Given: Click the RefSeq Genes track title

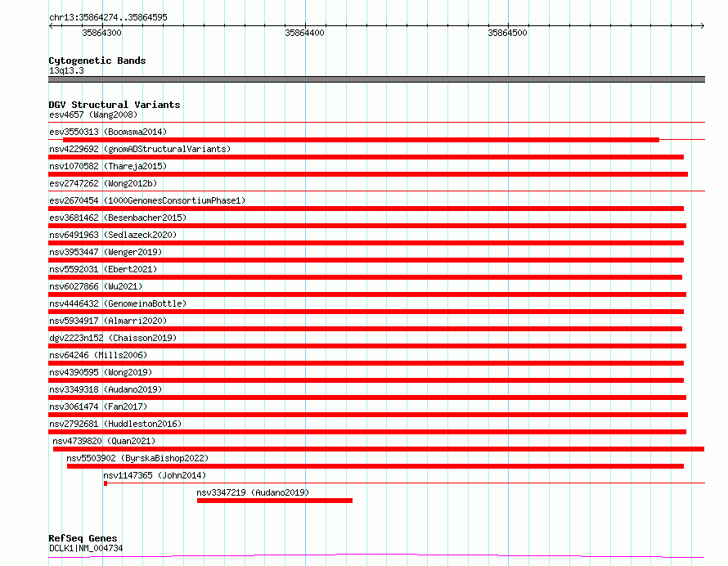Looking at the screenshot, I should [83, 538].
